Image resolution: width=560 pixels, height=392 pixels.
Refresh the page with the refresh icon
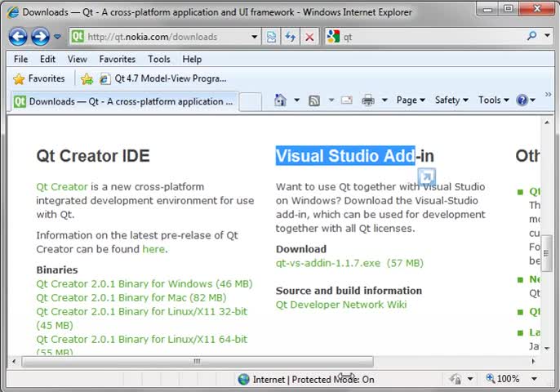click(x=291, y=37)
